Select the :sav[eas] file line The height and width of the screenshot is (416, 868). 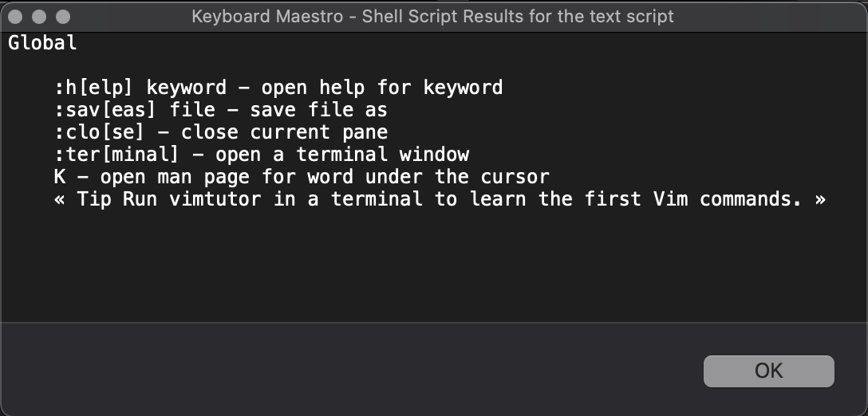point(221,109)
